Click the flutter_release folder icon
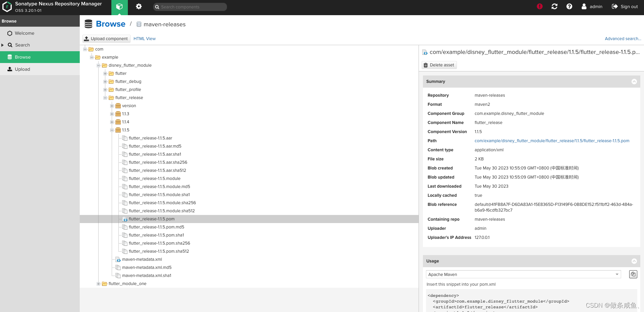Image resolution: width=644 pixels, height=312 pixels. point(111,98)
